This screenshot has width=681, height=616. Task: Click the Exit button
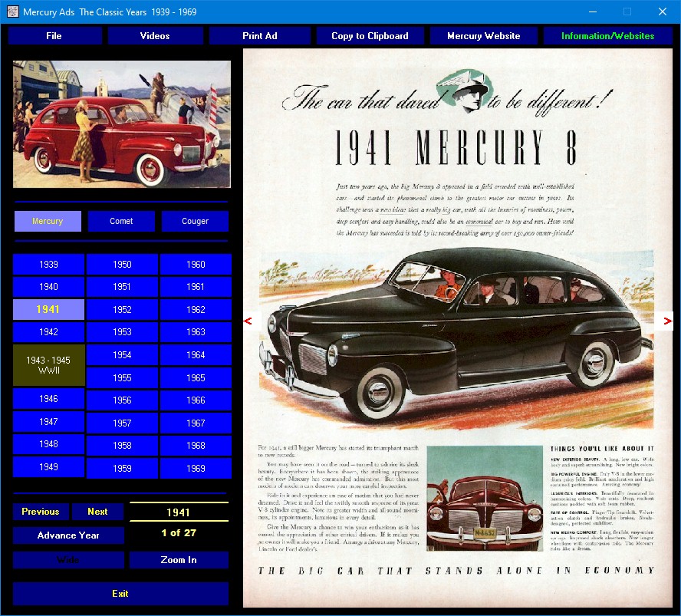(120, 594)
